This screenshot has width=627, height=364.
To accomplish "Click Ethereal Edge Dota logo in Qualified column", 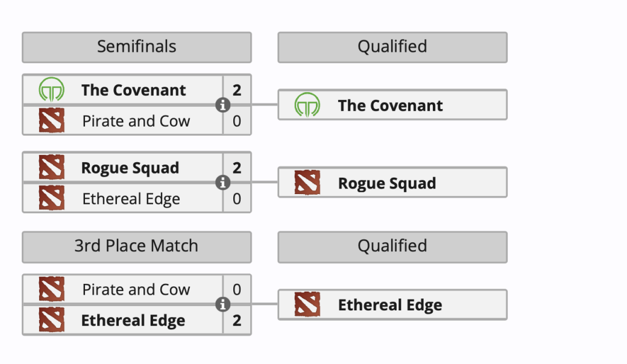I will [x=307, y=304].
